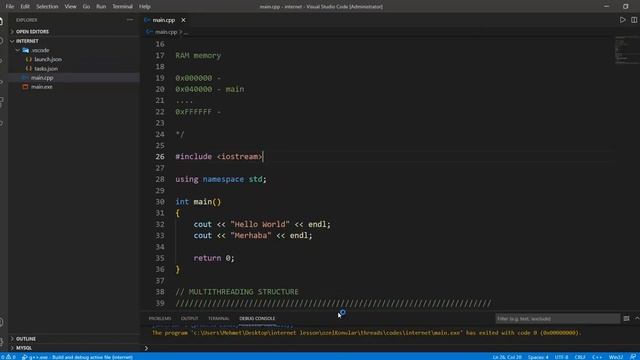Click Ln 26, Col 20 status item

(507, 357)
